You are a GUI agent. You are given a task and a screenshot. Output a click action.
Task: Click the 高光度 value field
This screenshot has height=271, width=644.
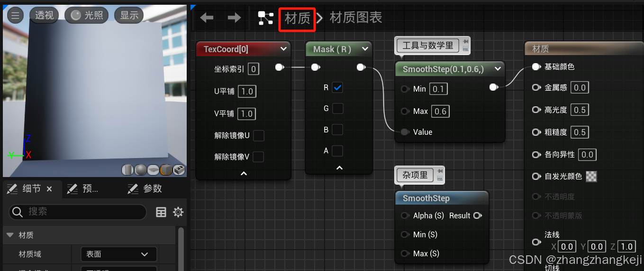pyautogui.click(x=580, y=110)
